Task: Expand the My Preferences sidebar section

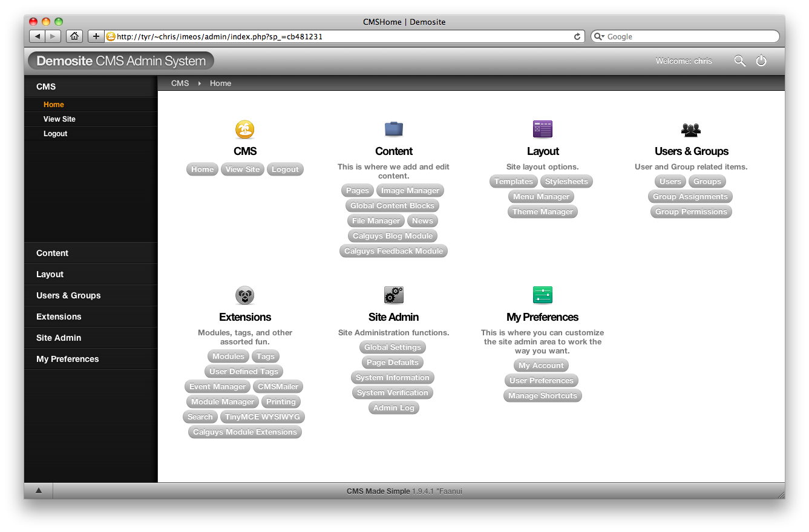Action: tap(91, 359)
